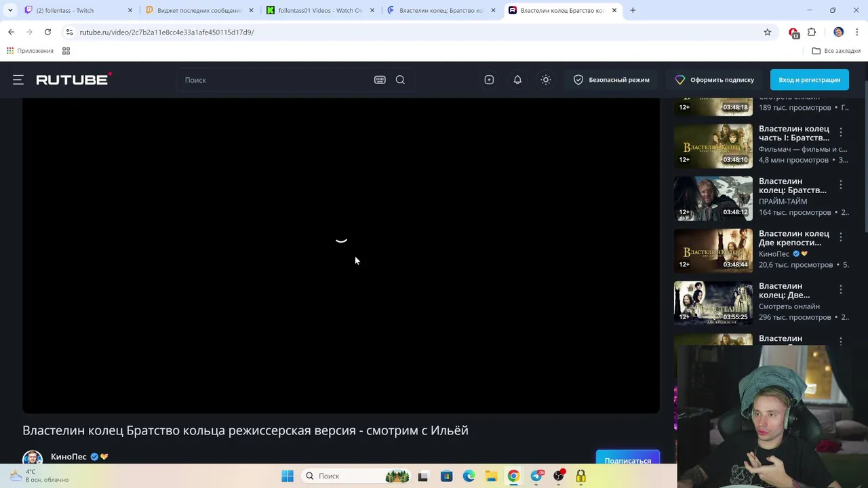Click the КиноПес channel avatar
The width and height of the screenshot is (868, 488).
tap(33, 458)
